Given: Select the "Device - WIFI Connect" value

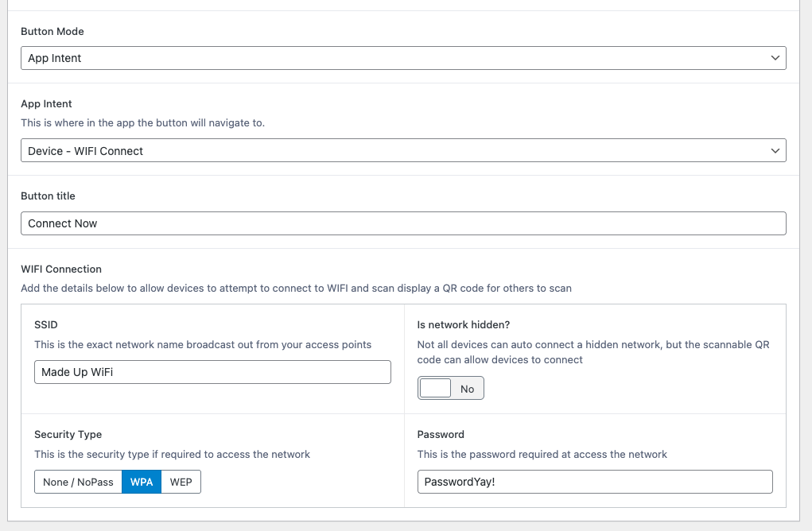Looking at the screenshot, I should coord(403,150).
